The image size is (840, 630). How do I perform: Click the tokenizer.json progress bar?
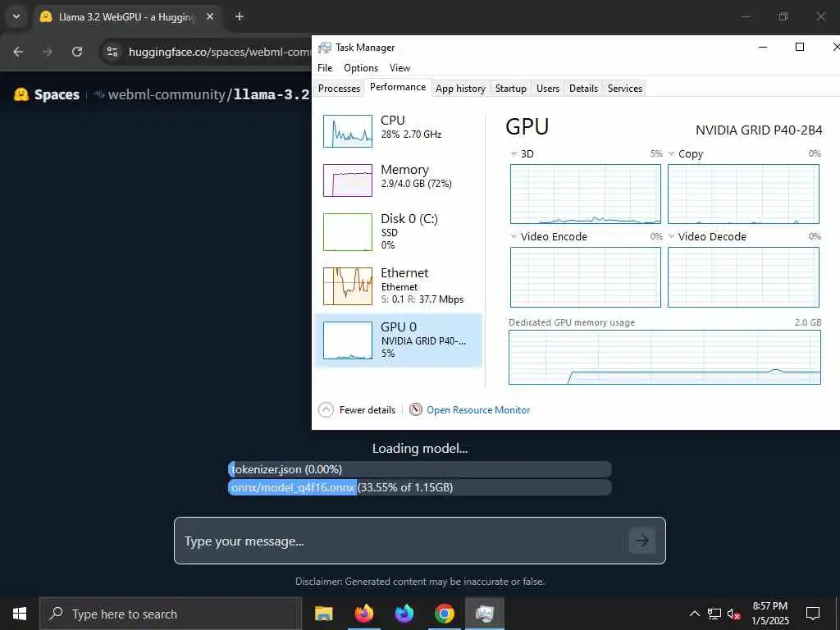[419, 469]
